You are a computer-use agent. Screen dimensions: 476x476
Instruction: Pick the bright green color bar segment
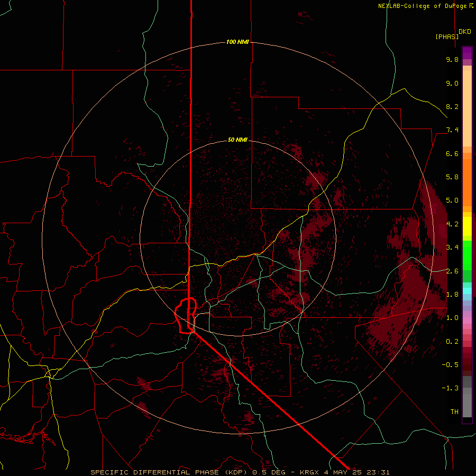pyautogui.click(x=467, y=258)
